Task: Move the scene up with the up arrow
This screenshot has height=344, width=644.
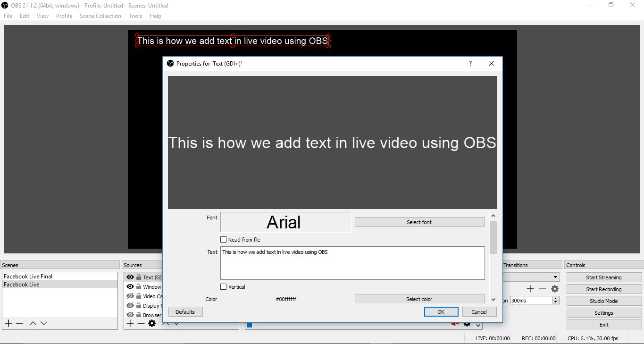Action: (x=33, y=323)
